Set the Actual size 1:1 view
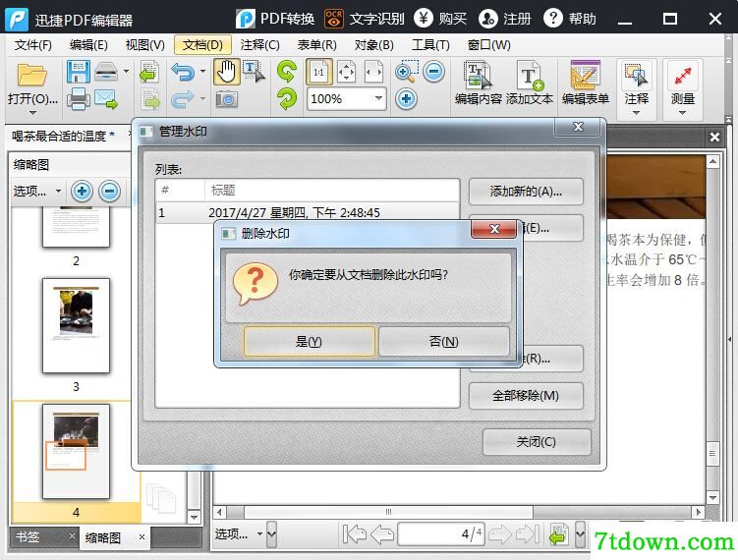 point(318,72)
